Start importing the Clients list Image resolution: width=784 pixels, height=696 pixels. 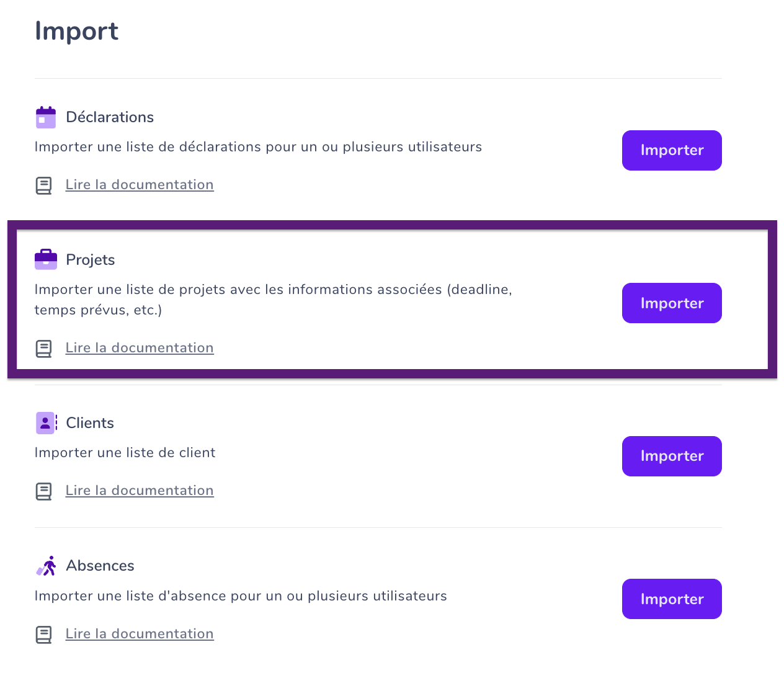[x=672, y=456]
